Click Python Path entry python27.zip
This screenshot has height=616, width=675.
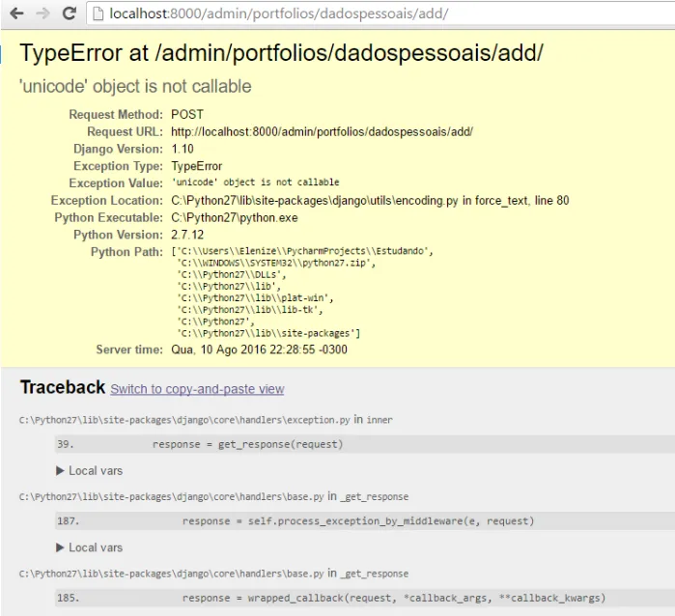point(276,263)
